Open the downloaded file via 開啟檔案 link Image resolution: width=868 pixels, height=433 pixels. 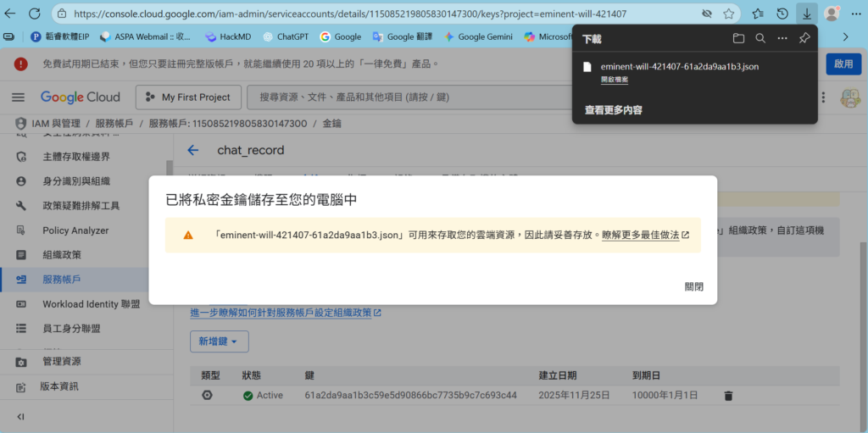click(x=615, y=79)
